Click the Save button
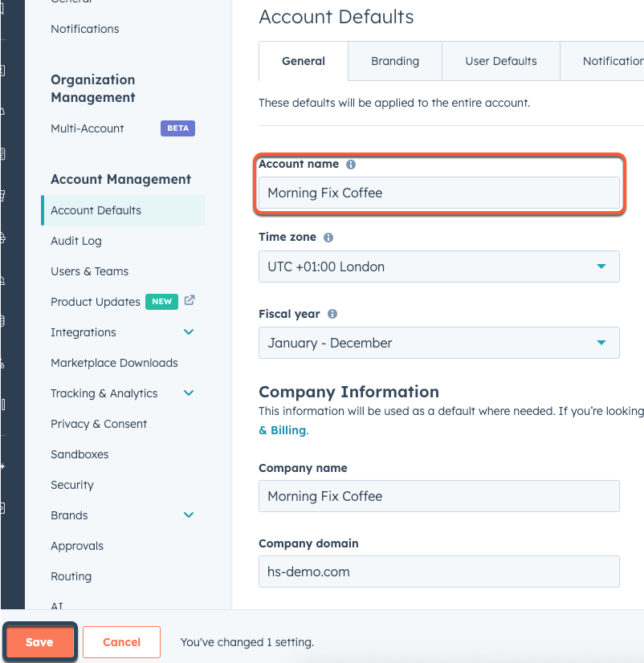The image size is (644, 663). click(39, 642)
